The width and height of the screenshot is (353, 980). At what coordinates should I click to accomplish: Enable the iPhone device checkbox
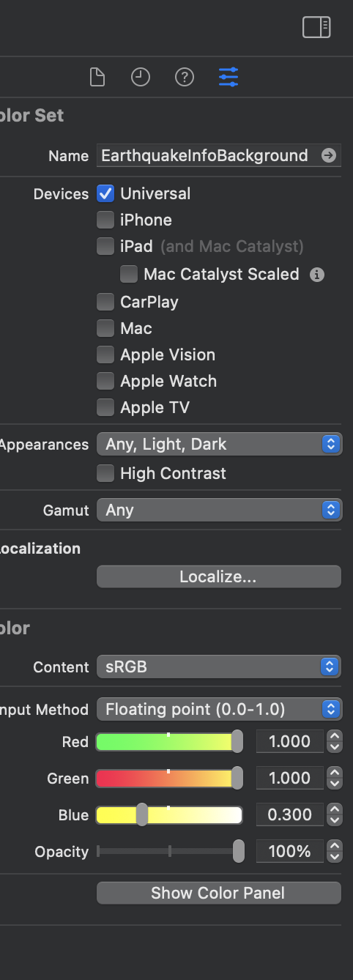coord(106,220)
